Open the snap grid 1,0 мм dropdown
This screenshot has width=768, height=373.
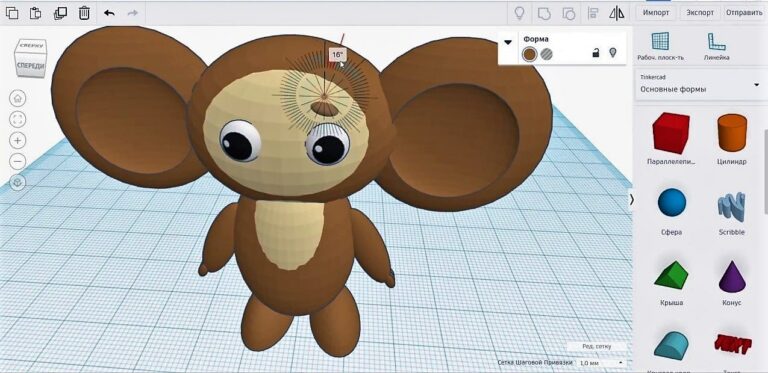click(x=601, y=363)
